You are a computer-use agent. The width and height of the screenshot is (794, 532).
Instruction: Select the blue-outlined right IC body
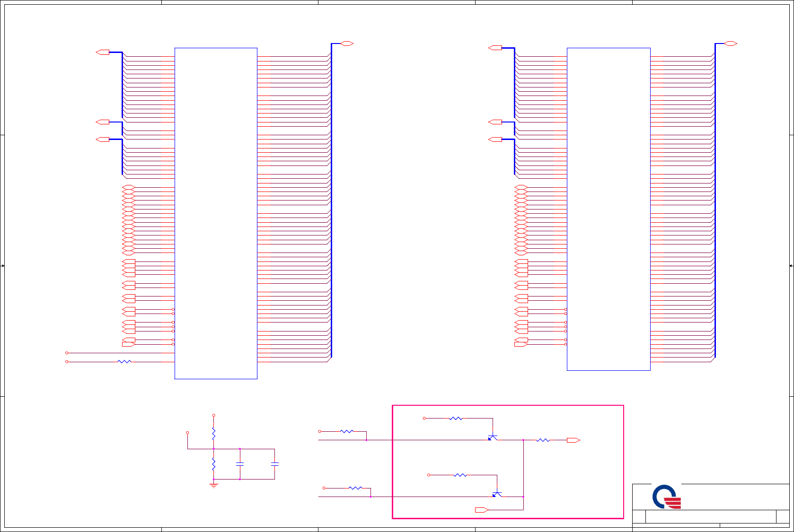click(x=609, y=209)
